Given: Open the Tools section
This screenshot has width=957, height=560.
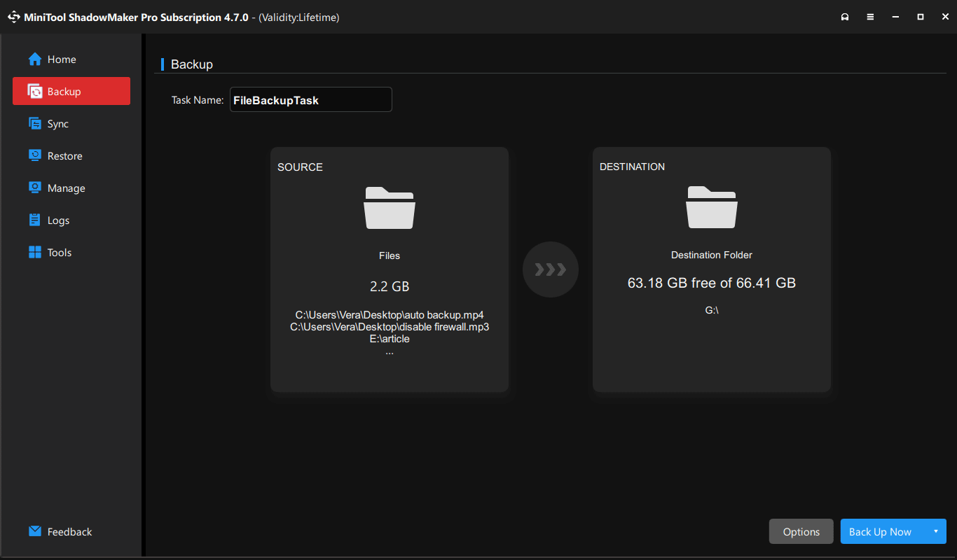Looking at the screenshot, I should coord(59,252).
